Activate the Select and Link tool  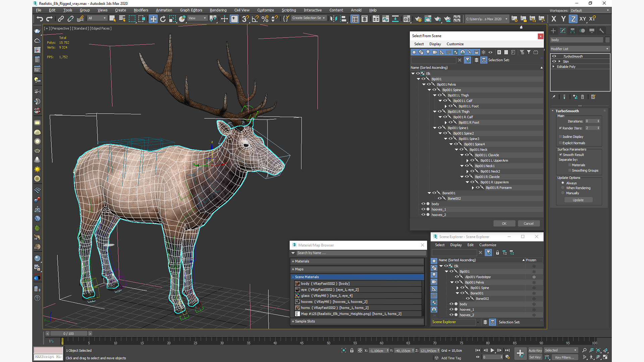pos(61,19)
